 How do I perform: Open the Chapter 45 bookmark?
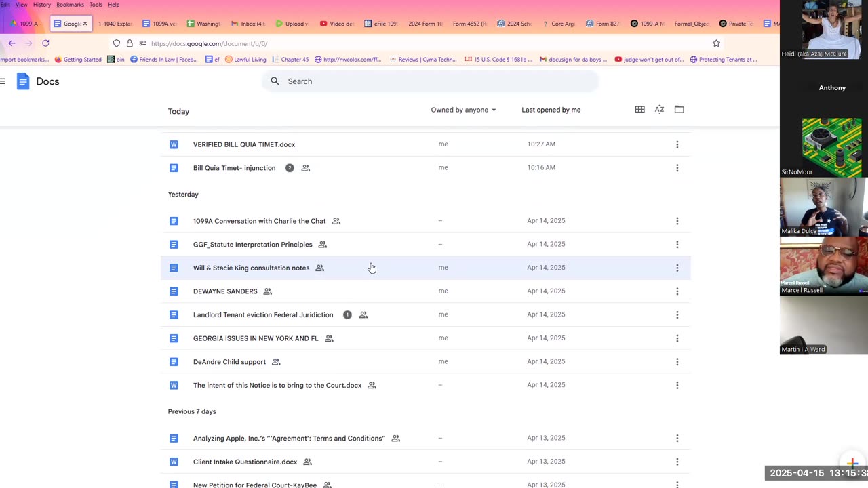[x=290, y=60]
